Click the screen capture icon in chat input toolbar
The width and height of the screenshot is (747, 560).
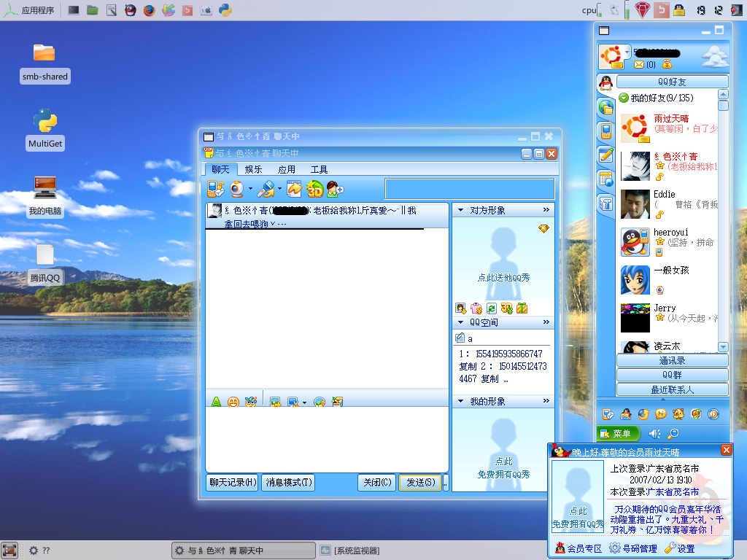point(293,402)
